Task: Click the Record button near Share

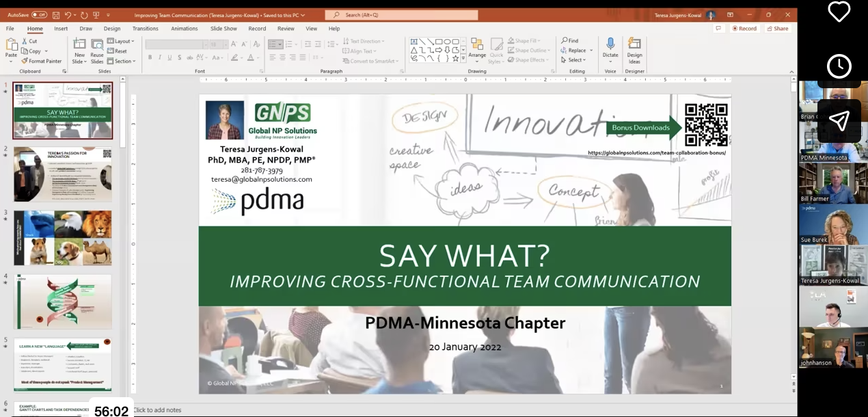Action: [x=744, y=28]
